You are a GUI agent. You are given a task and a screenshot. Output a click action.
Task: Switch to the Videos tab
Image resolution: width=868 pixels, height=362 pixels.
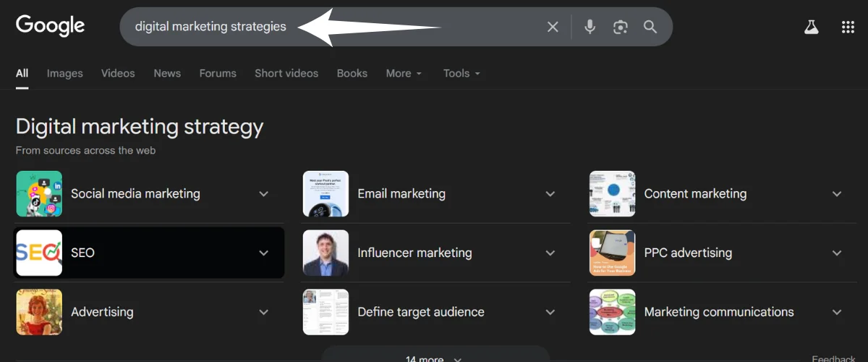(x=118, y=73)
